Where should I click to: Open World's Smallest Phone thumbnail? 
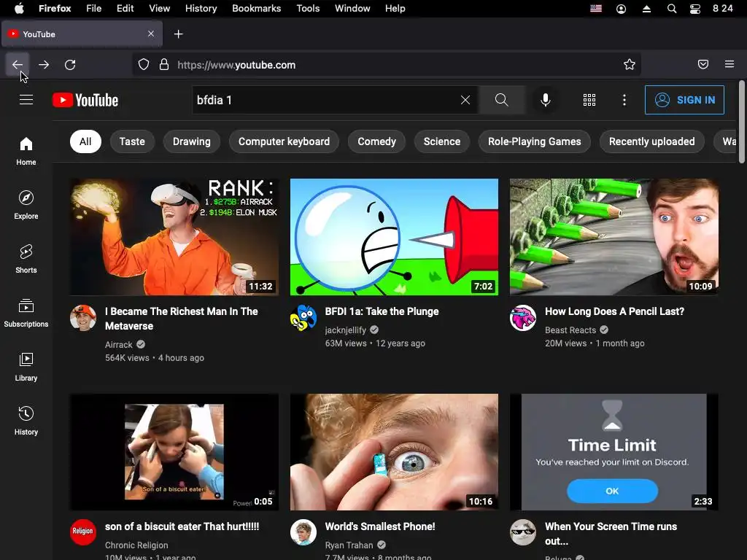tap(394, 452)
